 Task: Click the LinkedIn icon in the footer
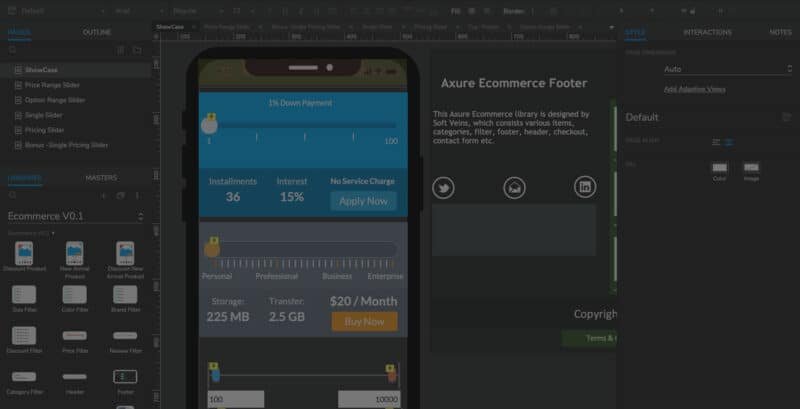tap(585, 186)
